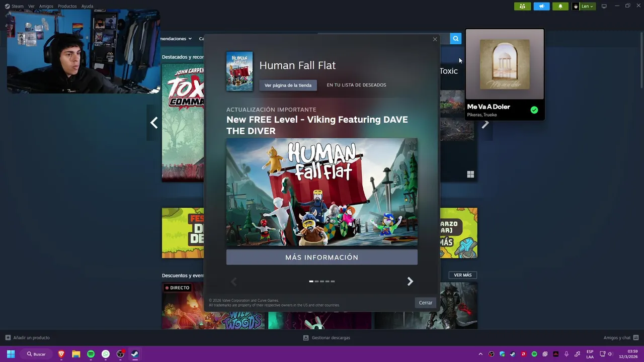Go to next update with right arrow
This screenshot has height=362, width=644.
click(410, 282)
